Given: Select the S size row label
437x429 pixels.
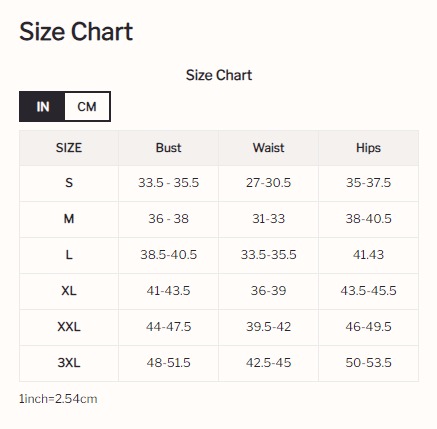Looking at the screenshot, I should (x=69, y=183).
